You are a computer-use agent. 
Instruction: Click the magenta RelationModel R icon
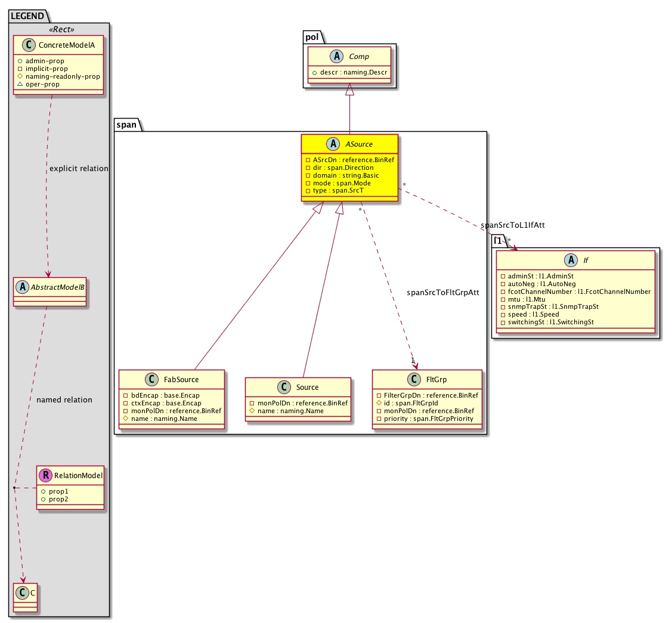coord(46,476)
